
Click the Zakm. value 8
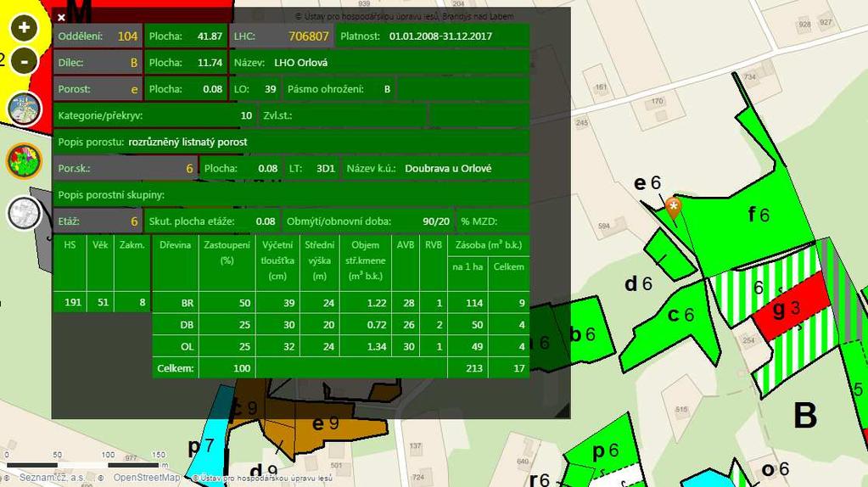pos(143,303)
